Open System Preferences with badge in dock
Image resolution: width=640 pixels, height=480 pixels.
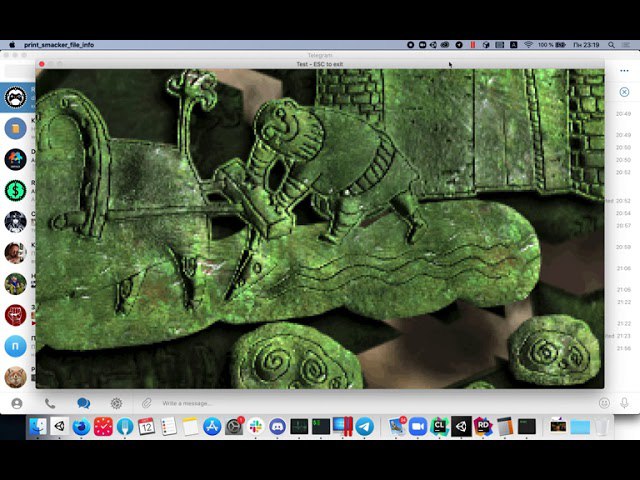[x=234, y=427]
